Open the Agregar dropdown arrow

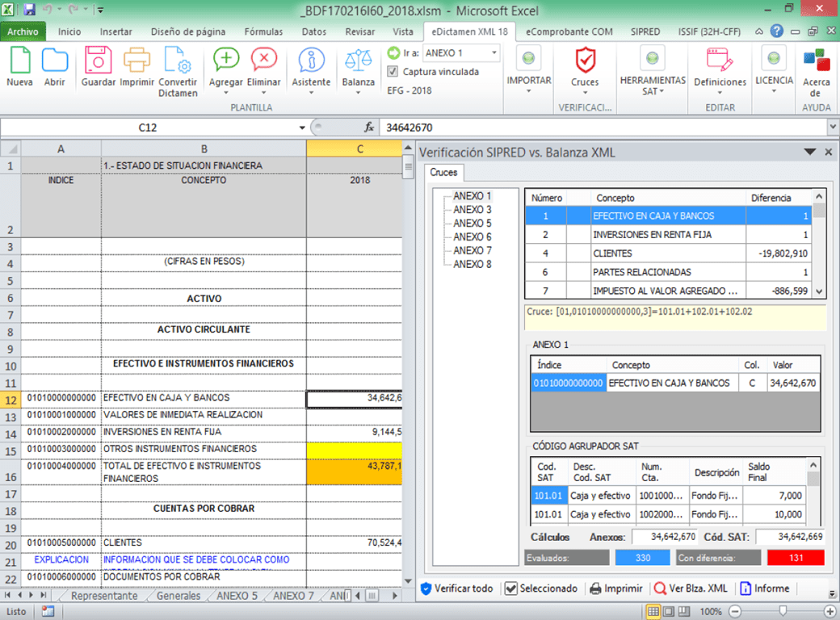226,93
